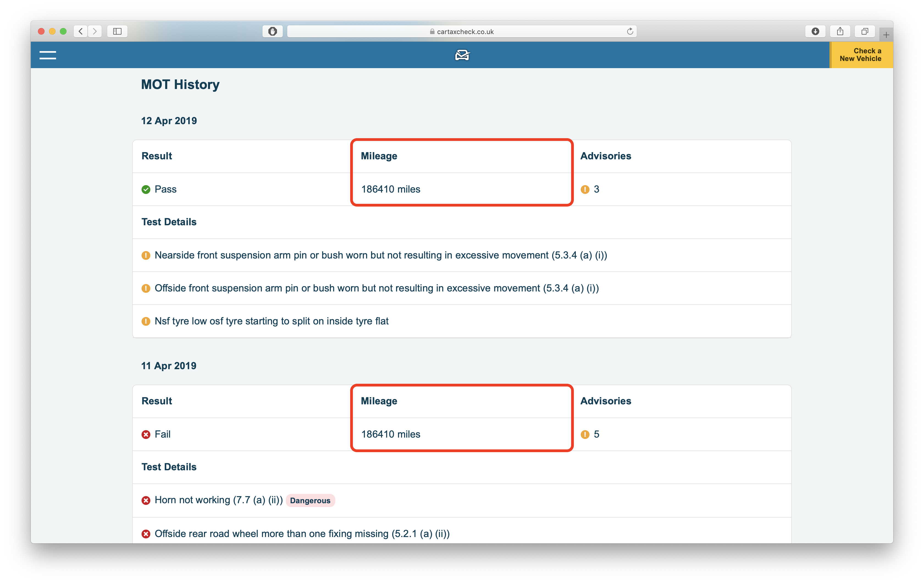Click the car logo in the site header
Image resolution: width=924 pixels, height=584 pixels.
click(462, 55)
